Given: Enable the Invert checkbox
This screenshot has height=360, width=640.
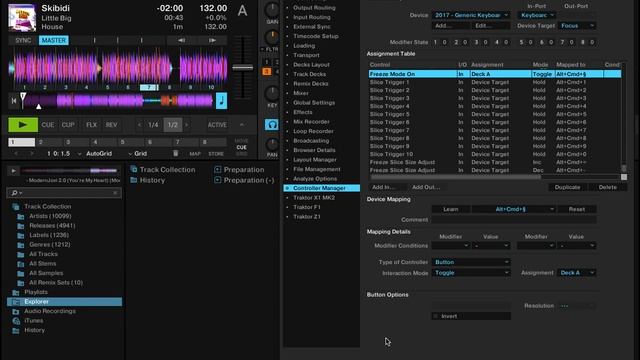Looking at the screenshot, I should (436, 316).
